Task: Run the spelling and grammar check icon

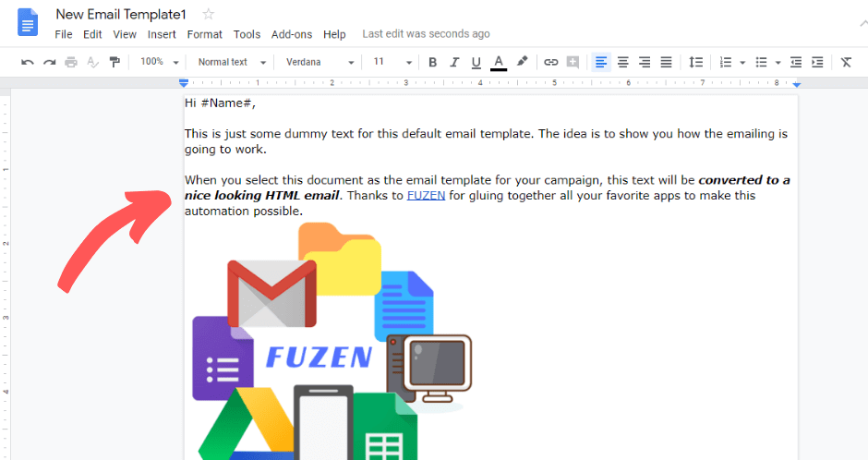Action: tap(92, 62)
